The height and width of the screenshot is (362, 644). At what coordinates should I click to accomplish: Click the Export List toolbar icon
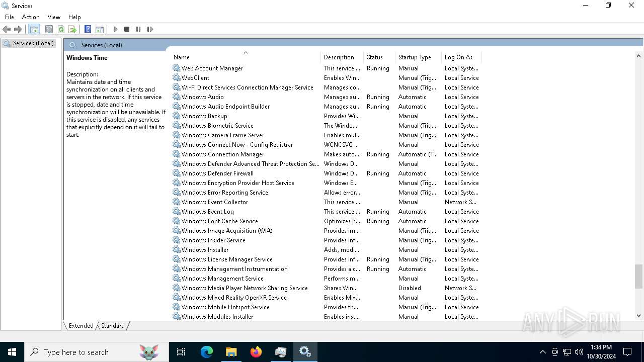72,29
